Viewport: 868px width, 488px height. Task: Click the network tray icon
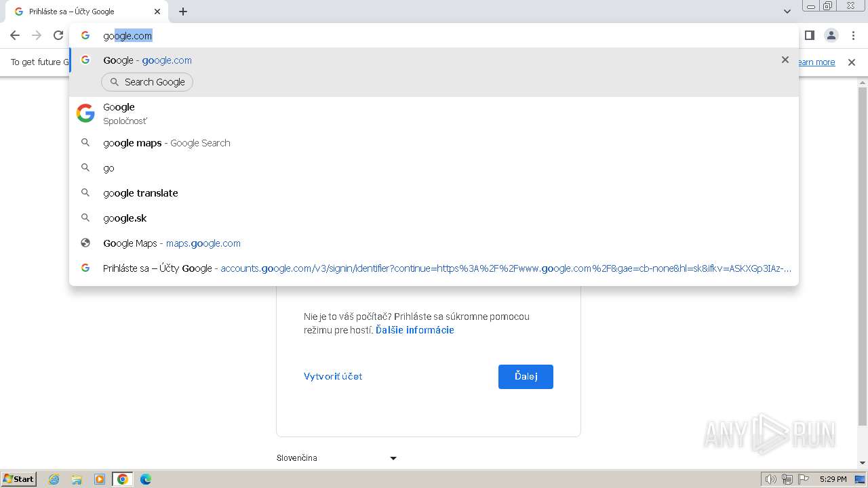(787, 479)
